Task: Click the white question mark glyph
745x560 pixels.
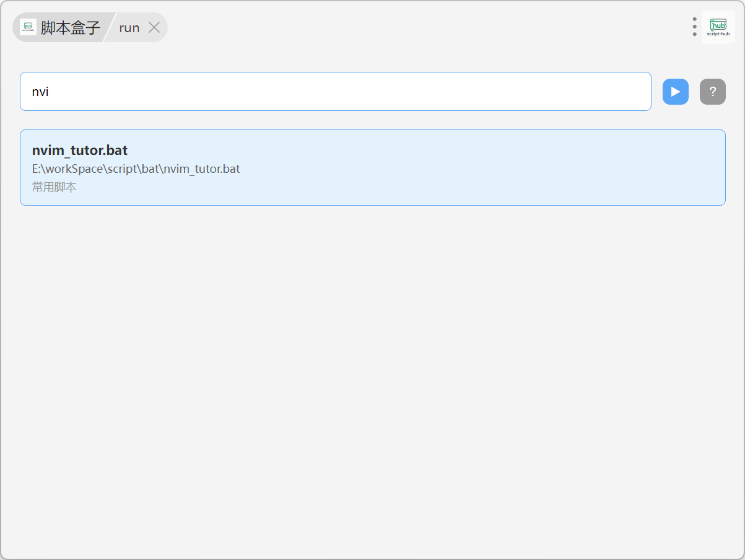Action: pos(713,92)
